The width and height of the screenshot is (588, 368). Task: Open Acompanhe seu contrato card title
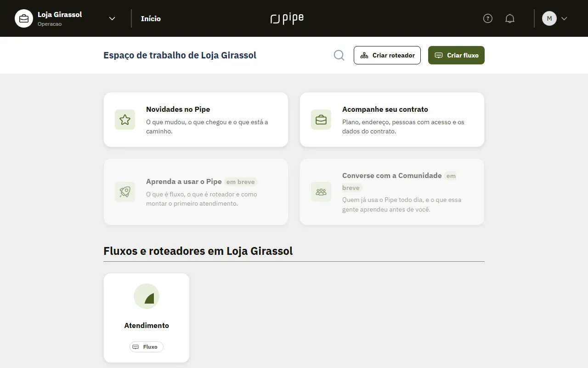pos(385,109)
